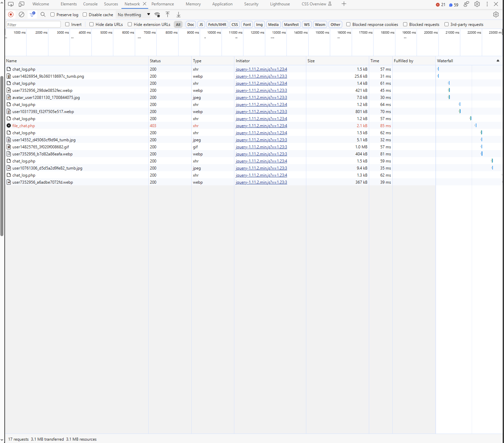Click the CSS Overview experiment flask icon
Screen dimensions: 504x443
point(330,4)
